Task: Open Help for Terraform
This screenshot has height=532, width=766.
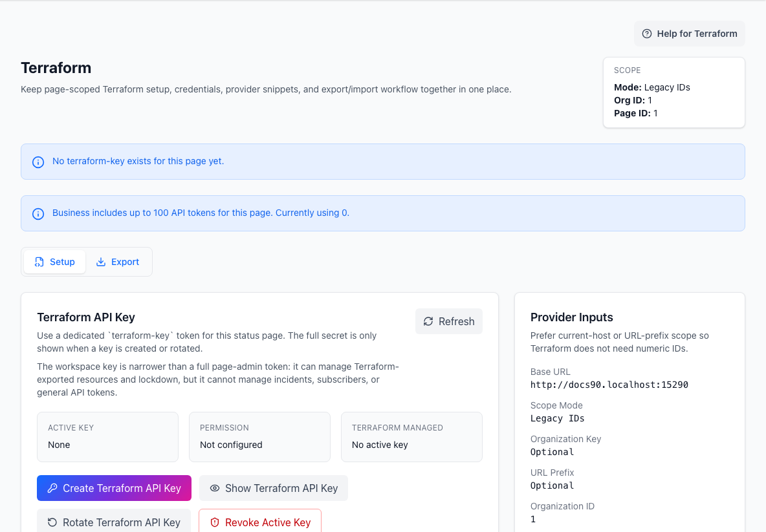Action: coord(689,34)
